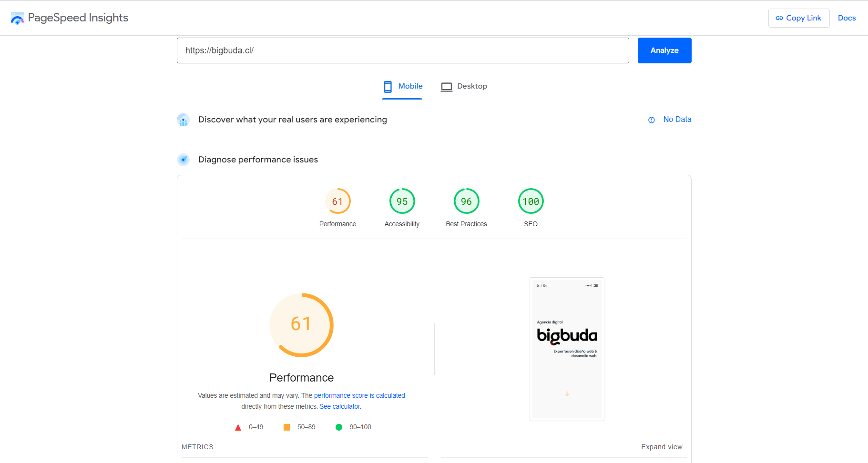Click the Analyze button
This screenshot has width=868, height=463.
click(664, 50)
